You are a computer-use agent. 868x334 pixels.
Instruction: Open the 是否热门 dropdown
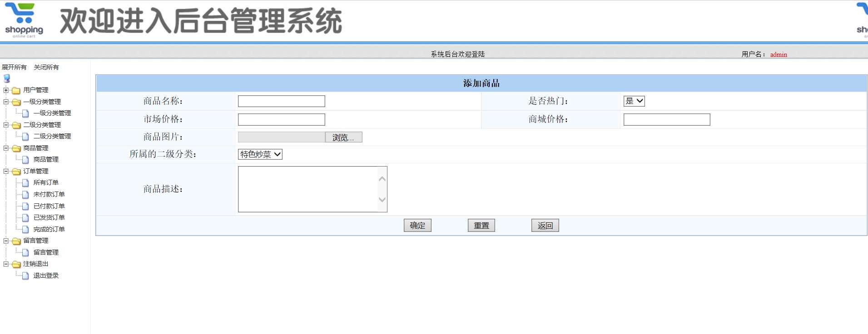634,101
